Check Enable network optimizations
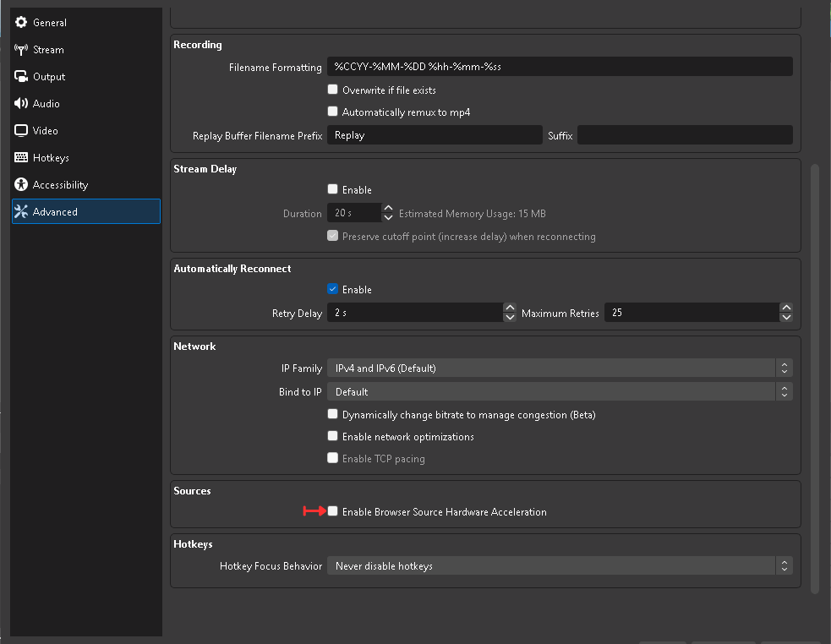831x644 pixels. pyautogui.click(x=332, y=436)
